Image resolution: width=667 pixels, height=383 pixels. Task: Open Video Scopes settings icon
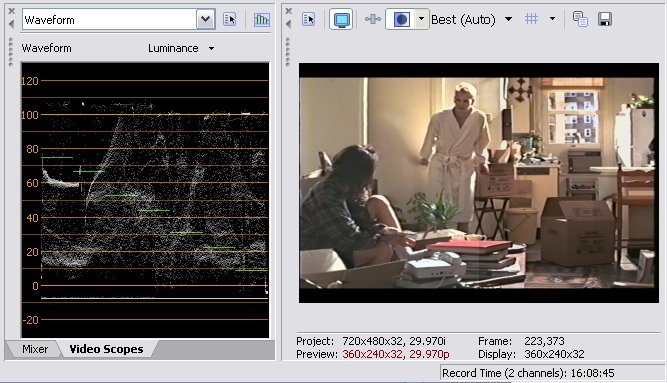point(230,20)
